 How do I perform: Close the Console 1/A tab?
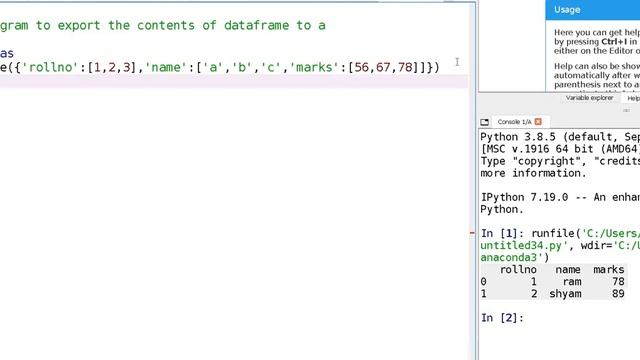click(x=538, y=122)
